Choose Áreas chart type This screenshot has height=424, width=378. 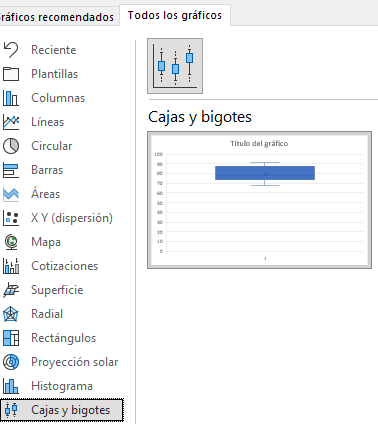46,193
